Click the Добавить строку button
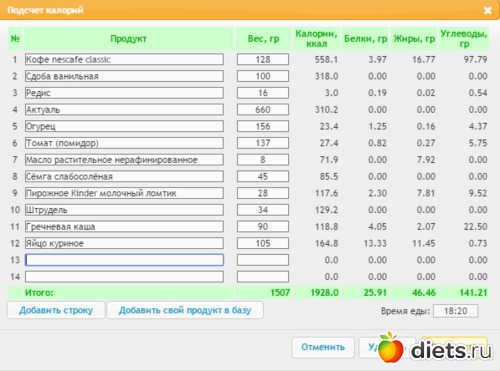 pyautogui.click(x=56, y=310)
